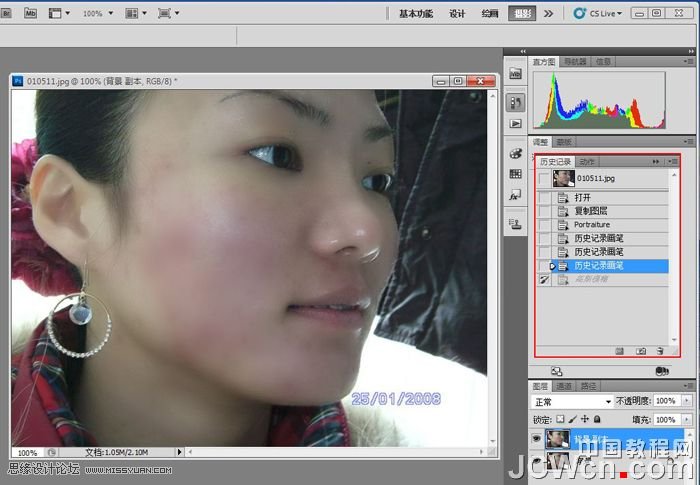700x485 pixels.
Task: Select the 背景 副本 layer thumbnail
Action: (x=558, y=439)
